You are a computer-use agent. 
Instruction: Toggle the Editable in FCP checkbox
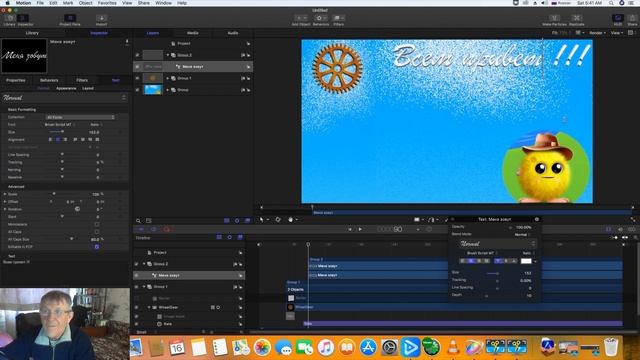[x=97, y=247]
